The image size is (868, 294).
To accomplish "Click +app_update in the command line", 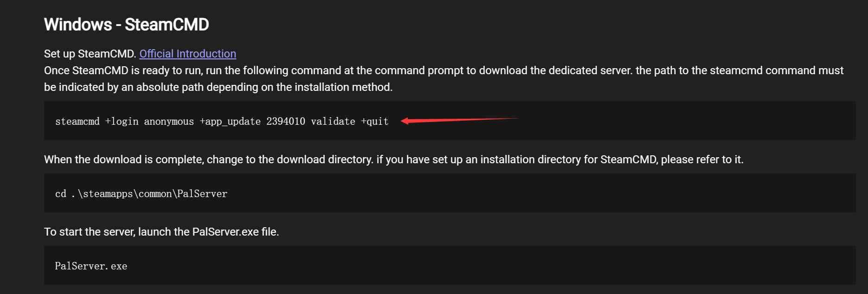I will [230, 121].
